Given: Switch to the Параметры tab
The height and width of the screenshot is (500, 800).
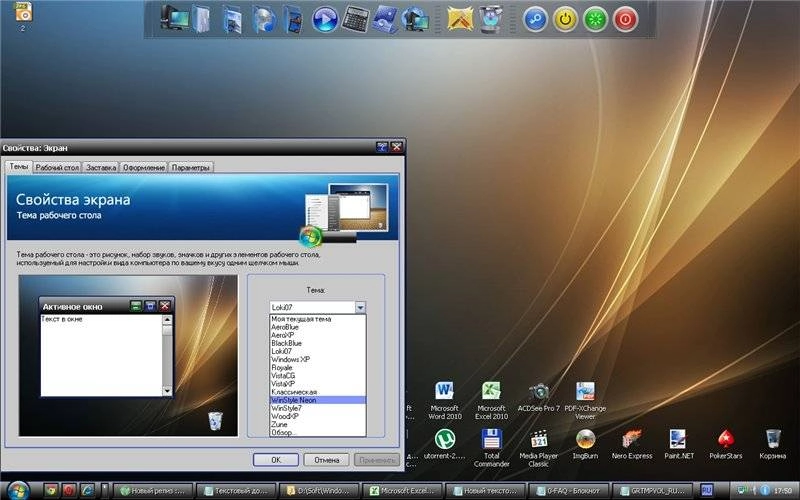Looking at the screenshot, I should pos(190,167).
